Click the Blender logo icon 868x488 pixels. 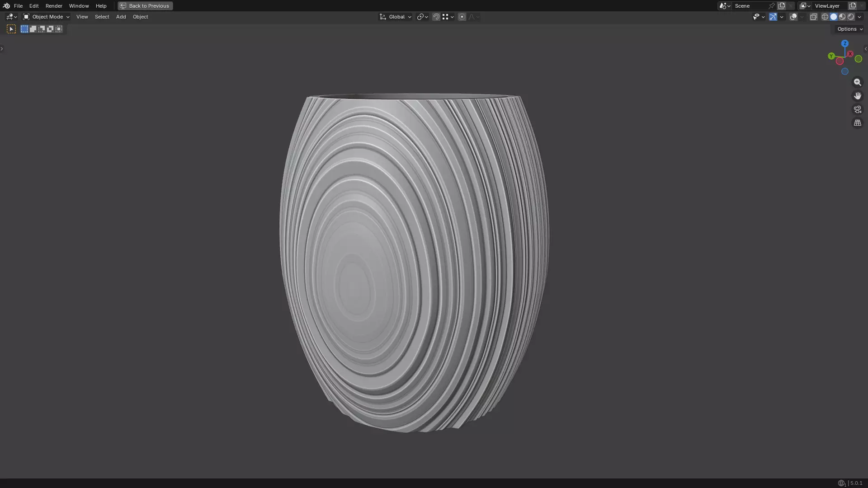click(6, 6)
